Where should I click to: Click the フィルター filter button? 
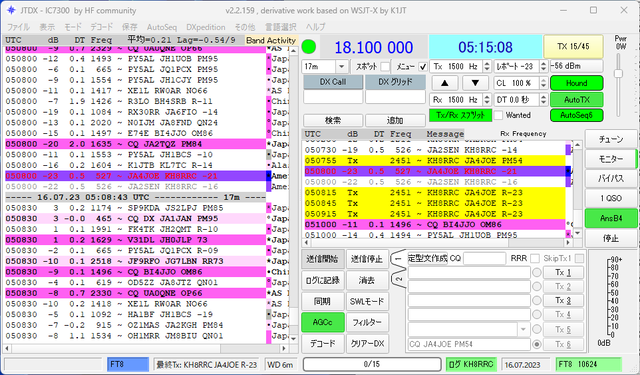pos(367,322)
